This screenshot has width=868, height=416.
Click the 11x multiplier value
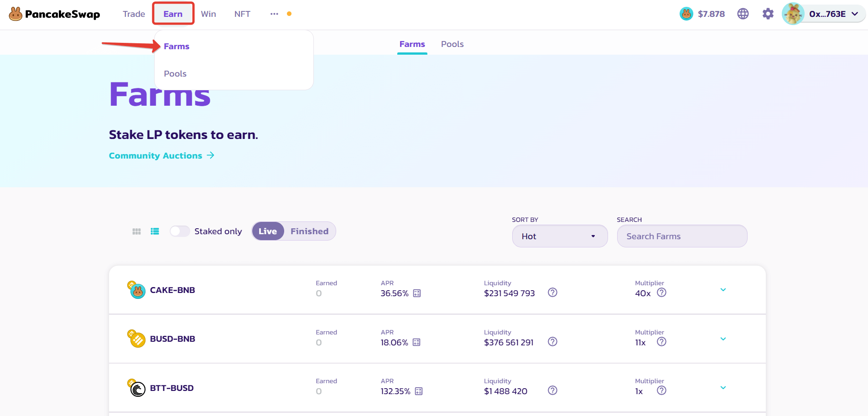[640, 343]
